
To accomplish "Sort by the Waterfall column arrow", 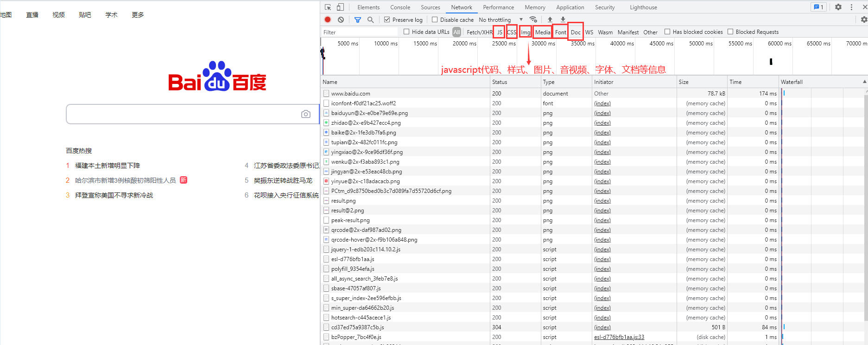I will pyautogui.click(x=864, y=82).
